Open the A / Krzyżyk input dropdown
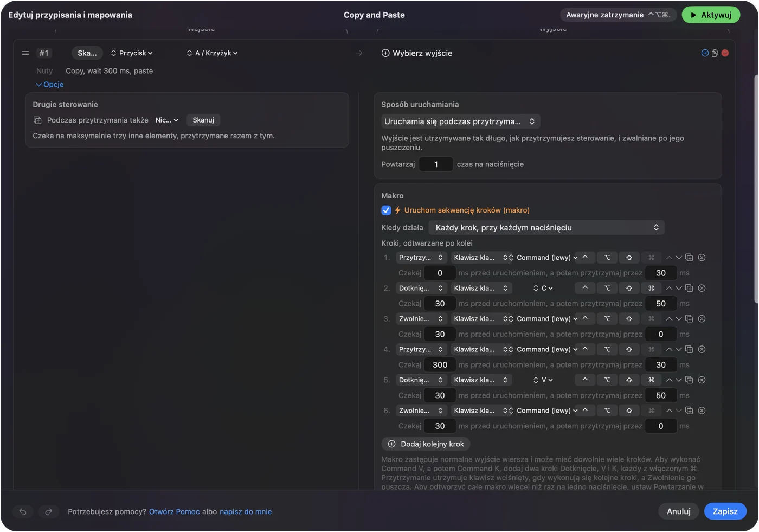Viewport: 759px width, 532px height. (213, 53)
